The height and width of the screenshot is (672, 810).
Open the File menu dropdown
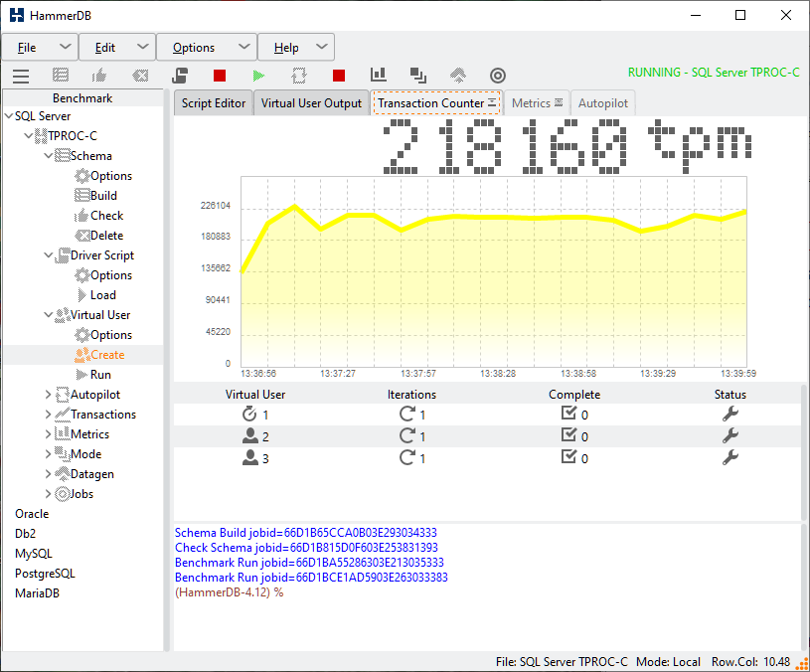pos(41,48)
